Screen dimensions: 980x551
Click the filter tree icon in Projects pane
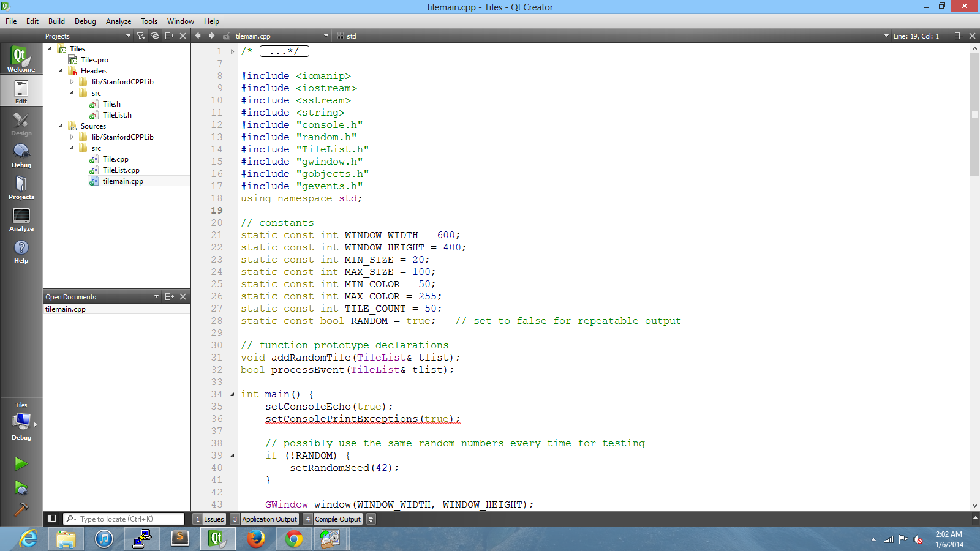click(x=141, y=36)
